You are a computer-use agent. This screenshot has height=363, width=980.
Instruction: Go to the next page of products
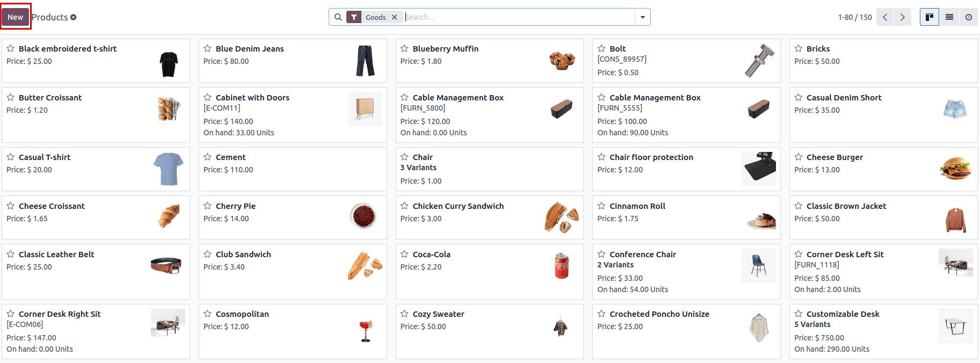point(903,17)
